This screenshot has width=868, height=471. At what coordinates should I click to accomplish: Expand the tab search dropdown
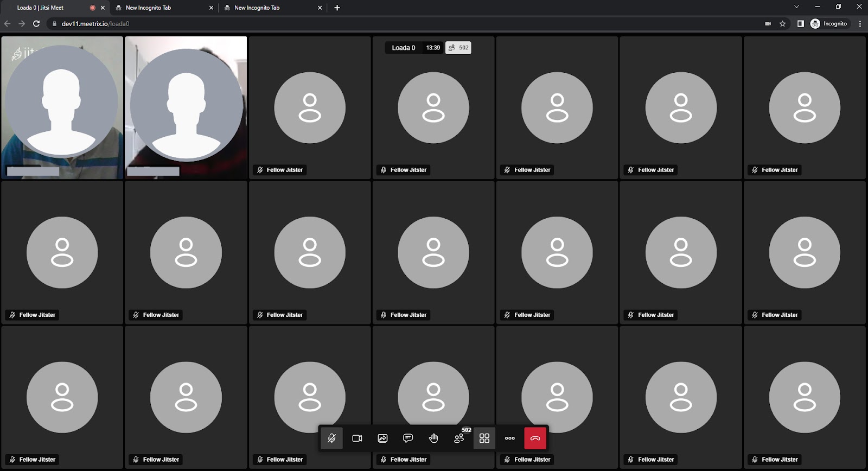click(796, 7)
